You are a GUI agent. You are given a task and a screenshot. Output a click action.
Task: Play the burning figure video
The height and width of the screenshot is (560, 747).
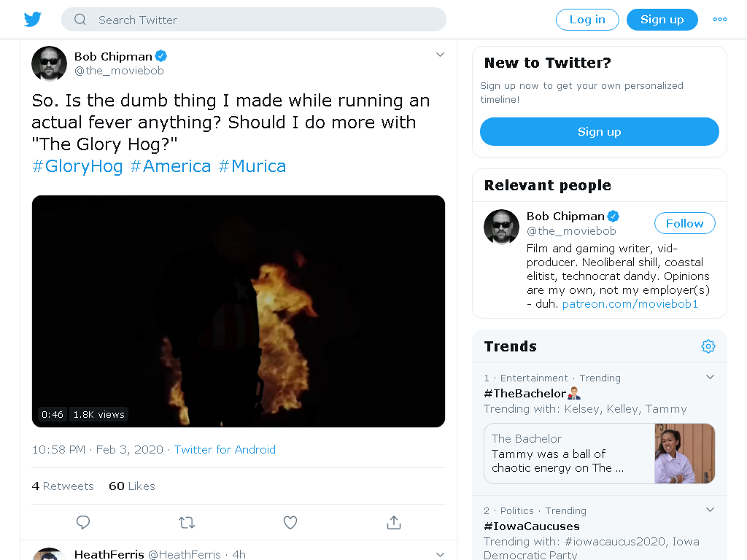pos(239,311)
